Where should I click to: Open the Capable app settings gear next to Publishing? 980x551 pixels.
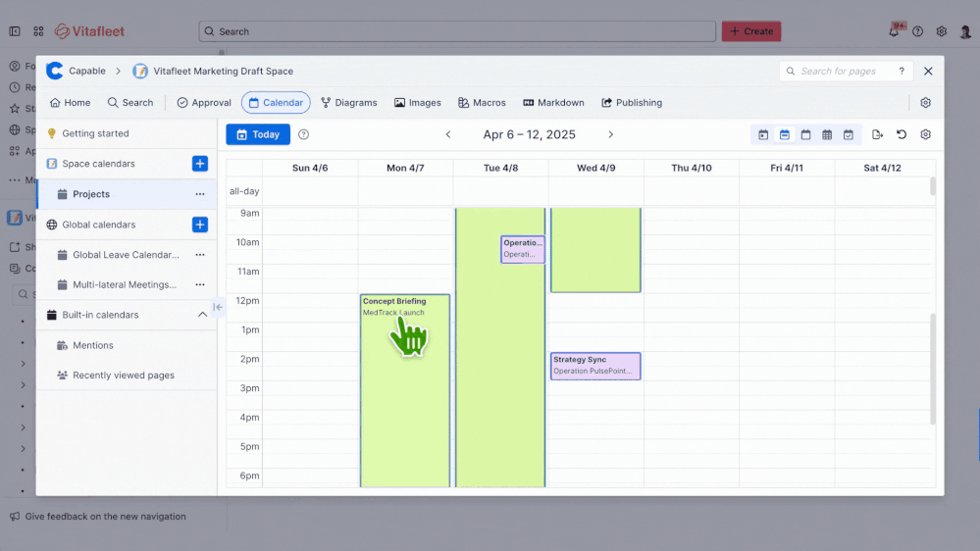pos(926,102)
